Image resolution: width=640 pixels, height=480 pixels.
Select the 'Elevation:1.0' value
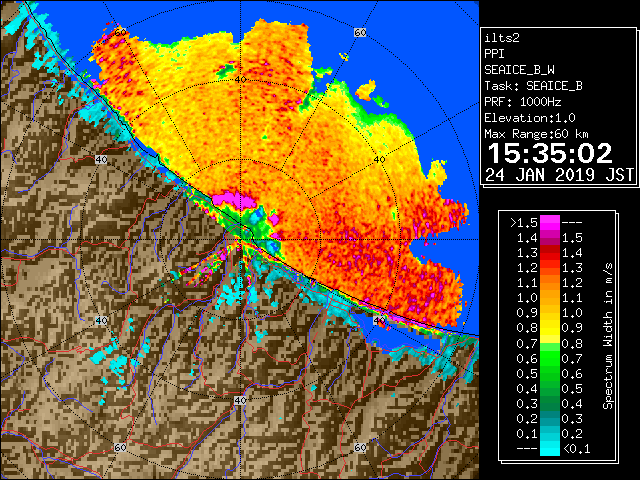click(530, 118)
